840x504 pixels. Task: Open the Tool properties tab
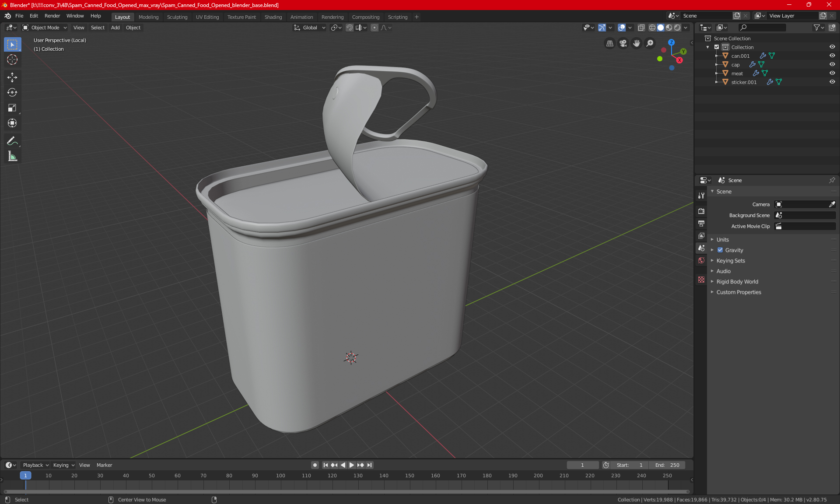[x=701, y=196]
